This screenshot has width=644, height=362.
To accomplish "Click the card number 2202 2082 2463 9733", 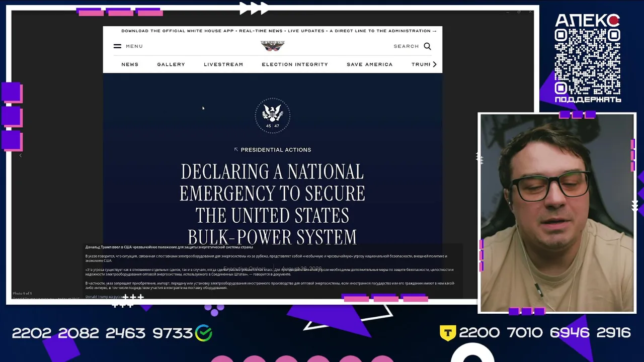I will tap(102, 333).
